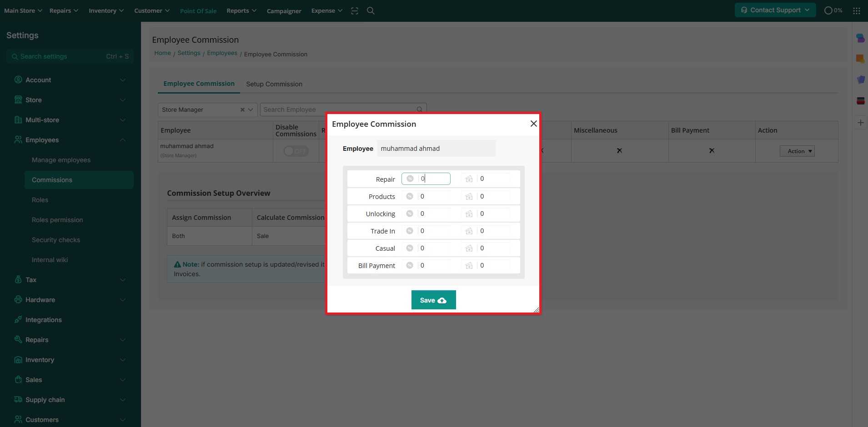Image resolution: width=868 pixels, height=427 pixels.
Task: Save the employee commission settings
Action: click(x=433, y=300)
